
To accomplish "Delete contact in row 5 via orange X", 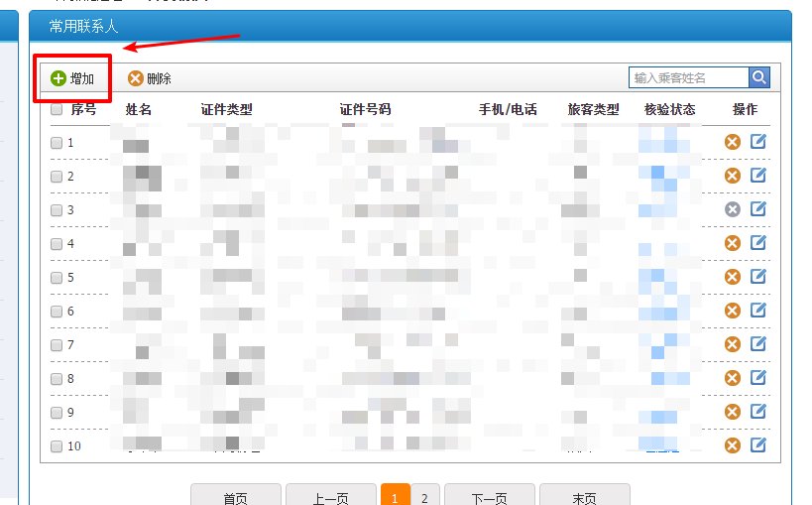I will pyautogui.click(x=733, y=277).
